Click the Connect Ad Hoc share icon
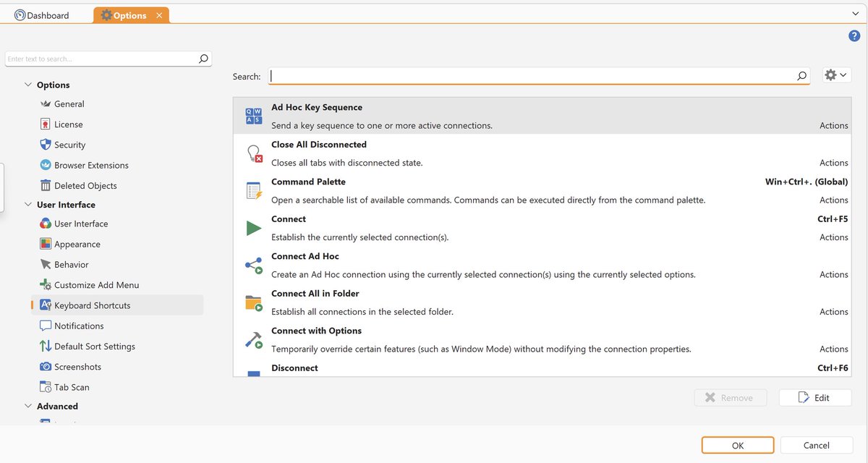This screenshot has width=868, height=463. pos(254,266)
